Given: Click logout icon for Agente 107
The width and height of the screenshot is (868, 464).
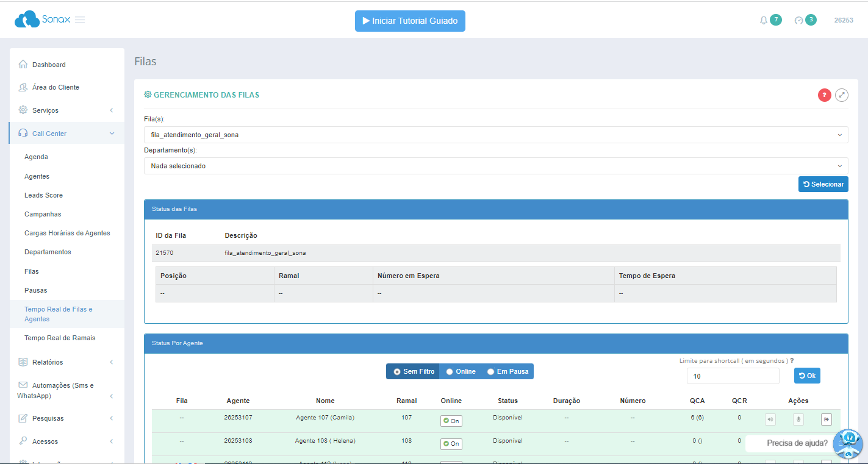Looking at the screenshot, I should pos(826,419).
